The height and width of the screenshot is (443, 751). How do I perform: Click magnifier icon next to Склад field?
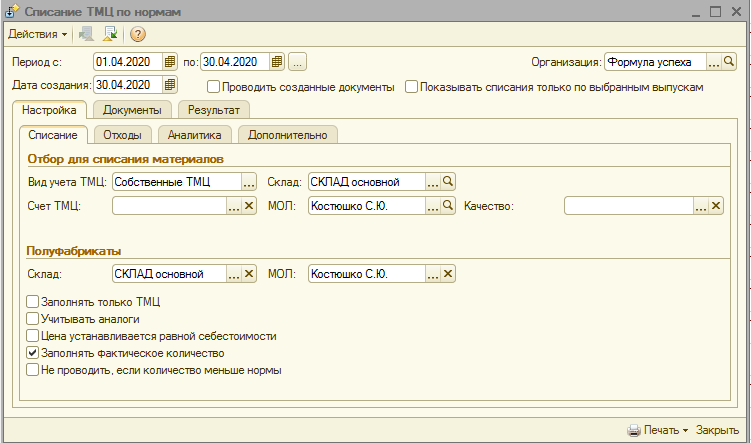(449, 182)
